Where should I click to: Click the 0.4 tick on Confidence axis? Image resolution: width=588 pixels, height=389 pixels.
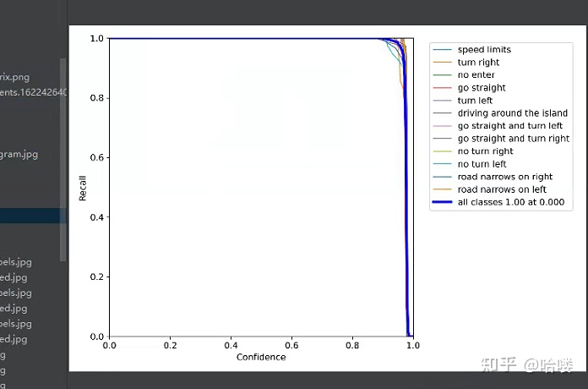point(231,345)
